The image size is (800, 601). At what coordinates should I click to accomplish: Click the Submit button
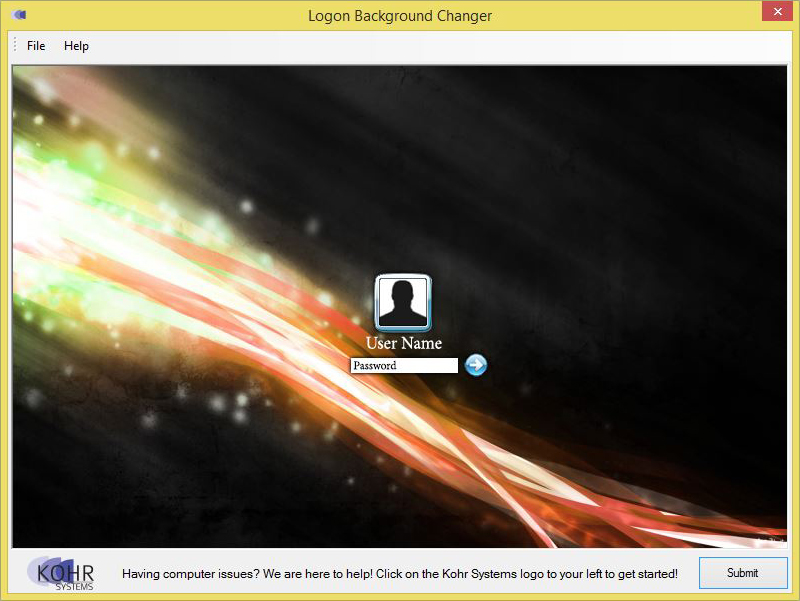[x=743, y=573]
